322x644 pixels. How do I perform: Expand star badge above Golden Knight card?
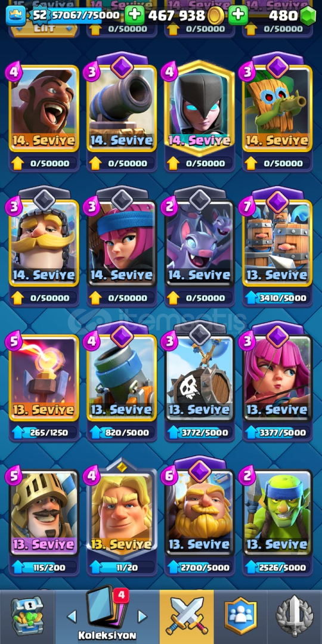[122, 466]
